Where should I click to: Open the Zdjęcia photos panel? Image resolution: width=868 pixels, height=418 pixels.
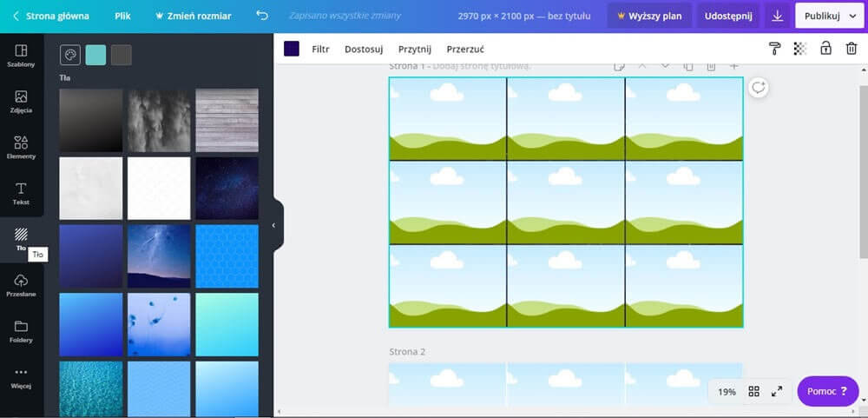click(x=21, y=102)
